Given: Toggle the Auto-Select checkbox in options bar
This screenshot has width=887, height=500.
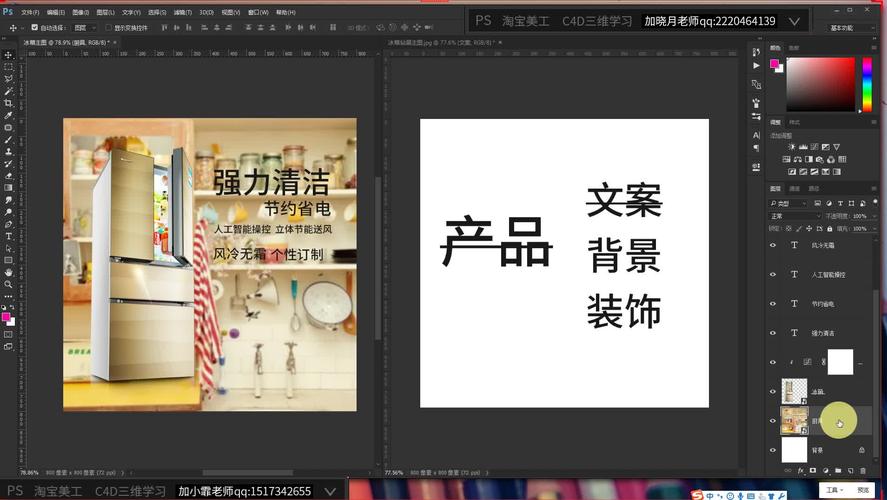Looking at the screenshot, I should coord(35,27).
